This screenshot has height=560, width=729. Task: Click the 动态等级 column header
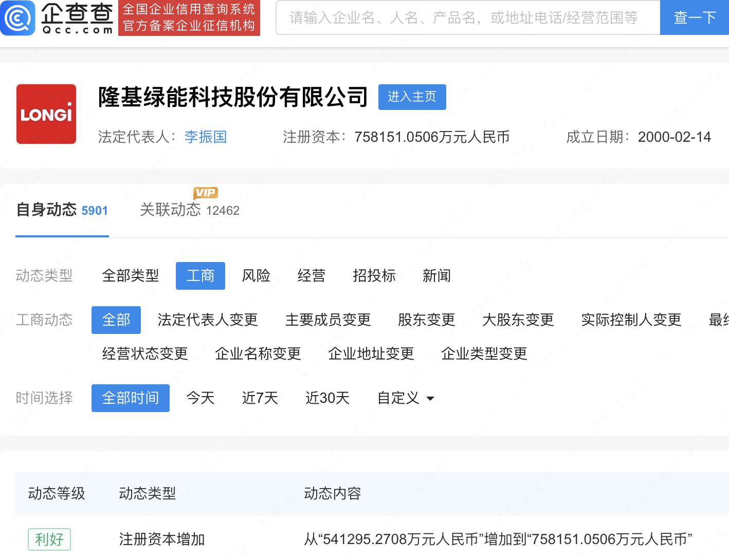click(x=57, y=494)
